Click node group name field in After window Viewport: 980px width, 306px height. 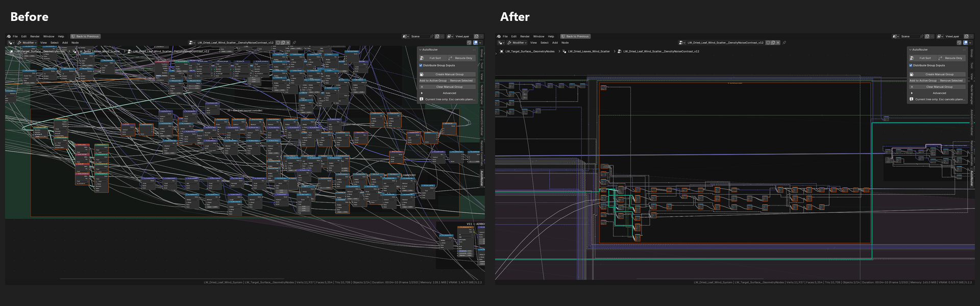coord(725,43)
